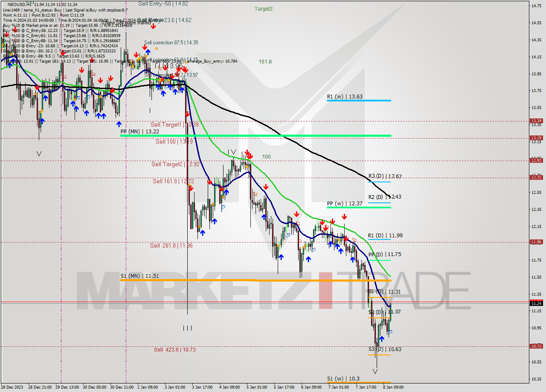
Task: Click the 'Sell 161.8 | 12.72' label
Action: [x=173, y=181]
